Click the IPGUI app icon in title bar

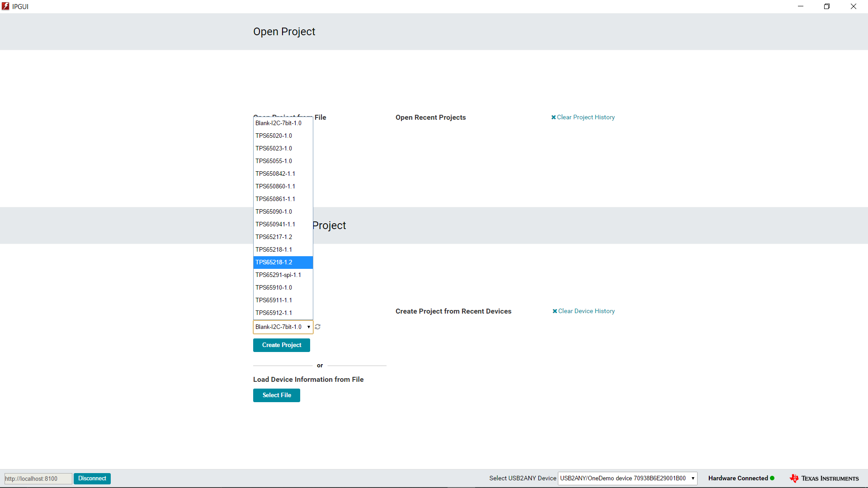pos(5,6)
